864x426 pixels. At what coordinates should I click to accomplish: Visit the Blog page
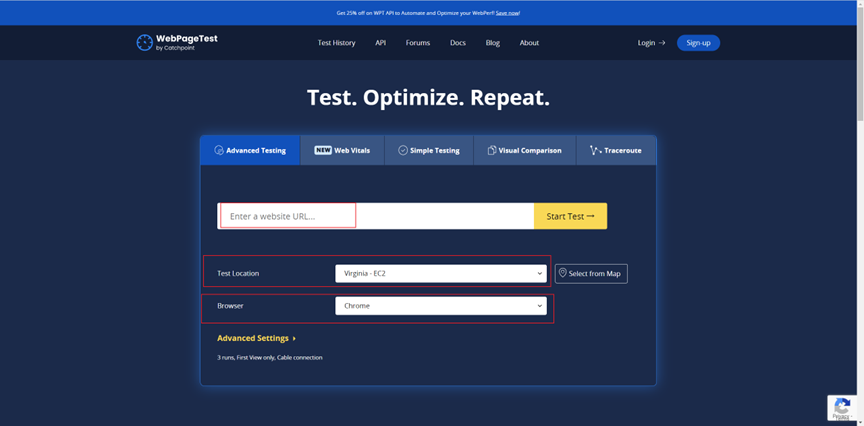point(493,43)
